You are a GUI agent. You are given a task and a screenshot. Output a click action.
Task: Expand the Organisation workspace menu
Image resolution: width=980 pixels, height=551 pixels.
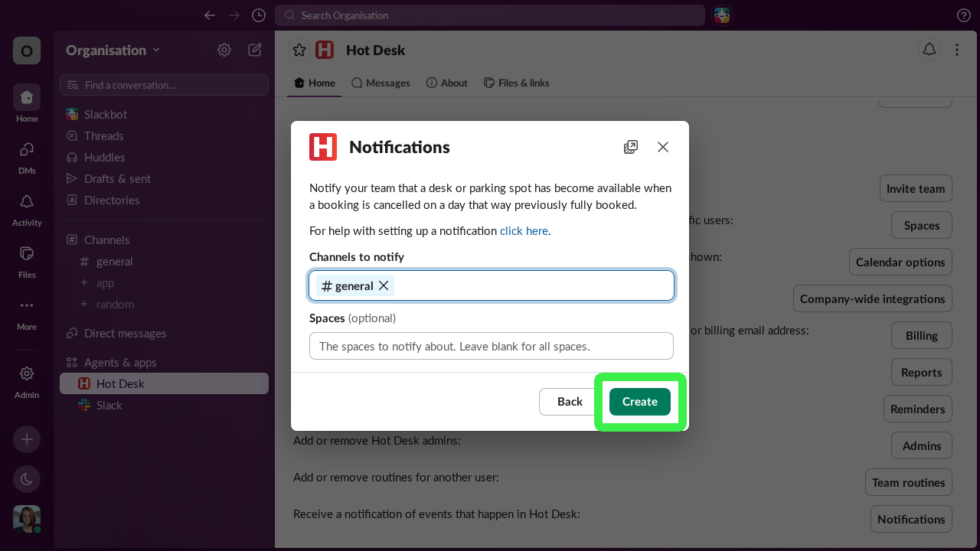coord(113,50)
